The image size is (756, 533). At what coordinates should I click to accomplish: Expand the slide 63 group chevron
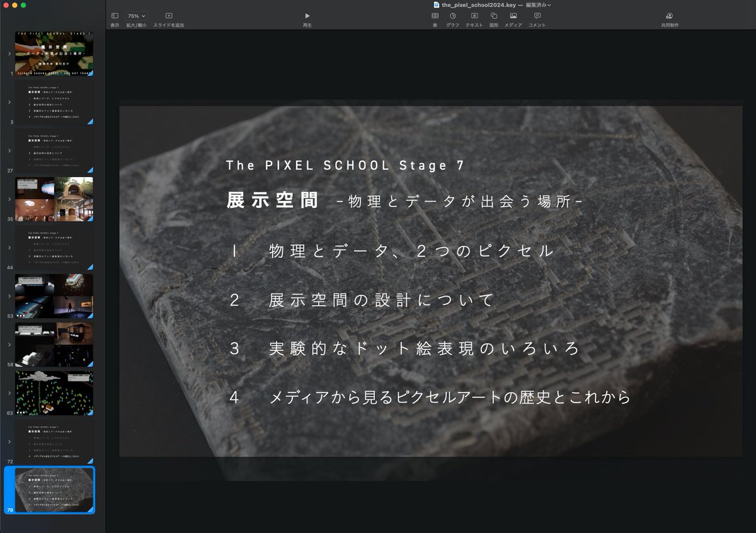(x=9, y=393)
